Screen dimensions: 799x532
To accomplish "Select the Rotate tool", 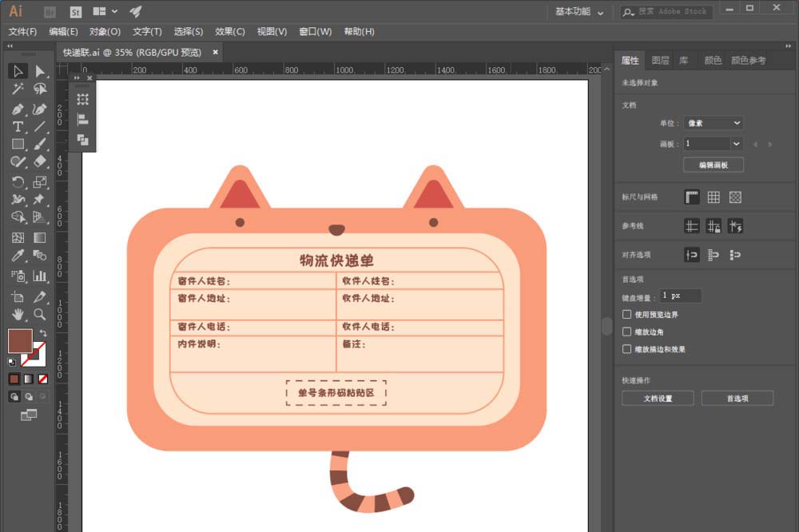I will click(x=18, y=182).
